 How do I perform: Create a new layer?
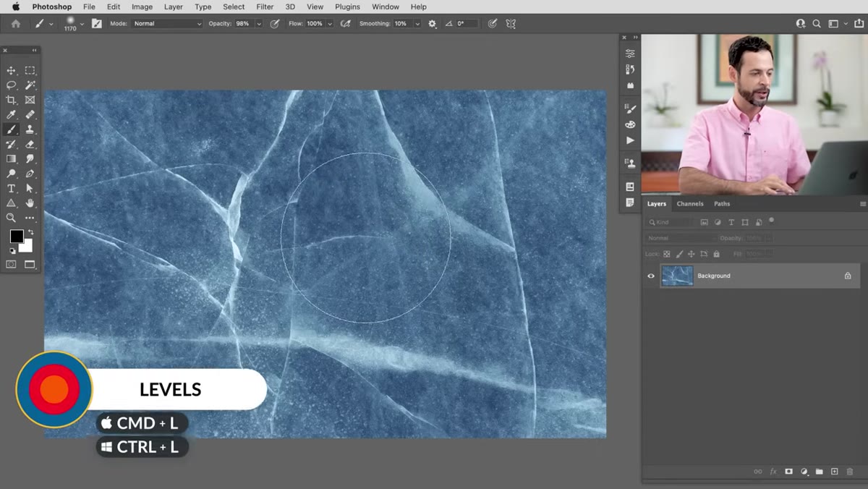[x=834, y=472]
